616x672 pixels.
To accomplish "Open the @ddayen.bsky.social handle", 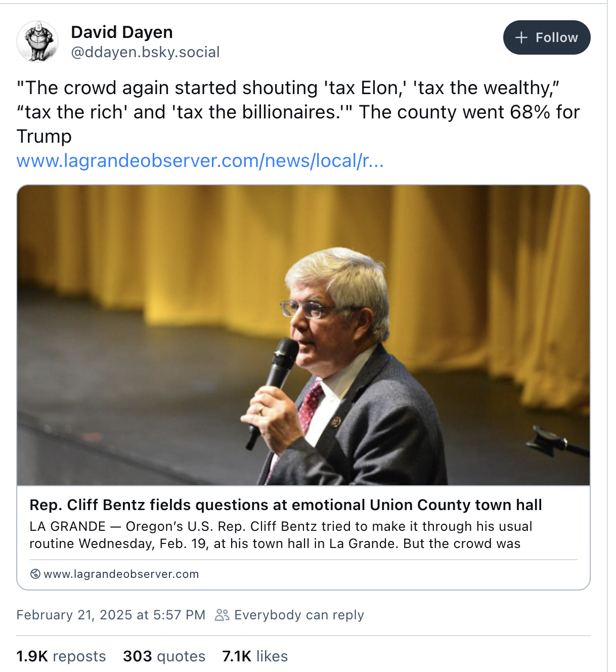I will pyautogui.click(x=145, y=52).
